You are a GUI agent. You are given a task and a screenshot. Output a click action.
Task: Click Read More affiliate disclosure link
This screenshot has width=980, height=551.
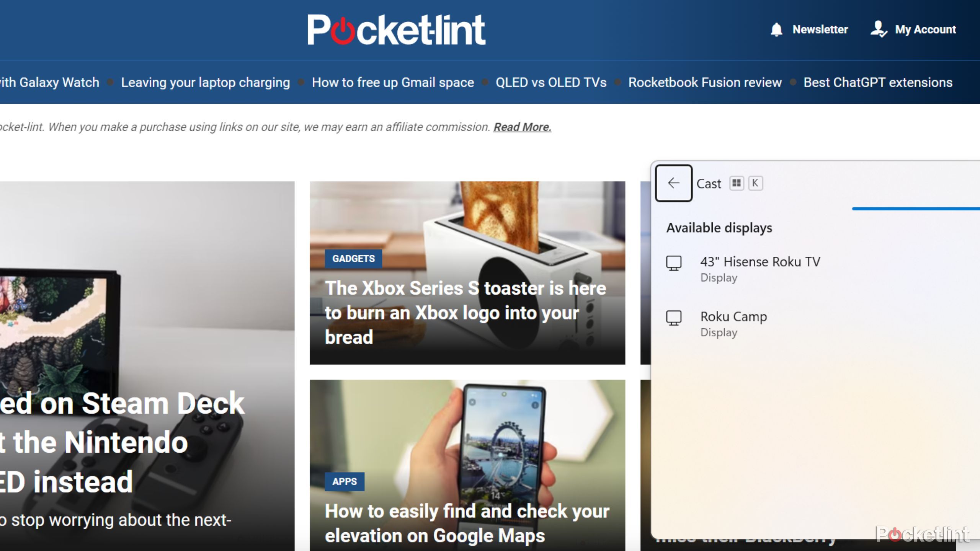tap(522, 127)
